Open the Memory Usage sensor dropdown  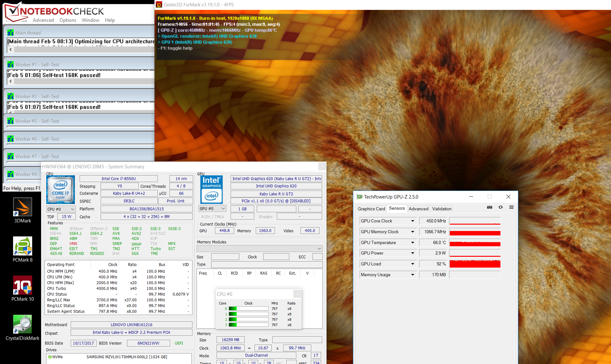coord(413,275)
